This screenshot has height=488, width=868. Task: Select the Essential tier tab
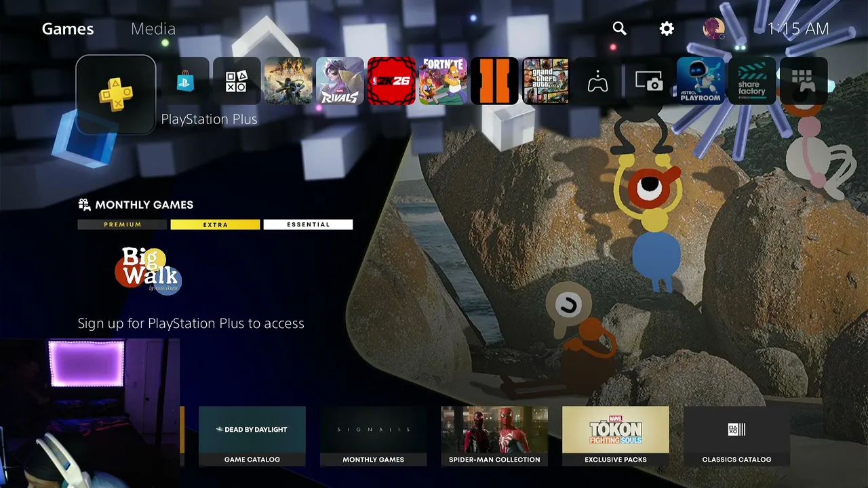309,224
